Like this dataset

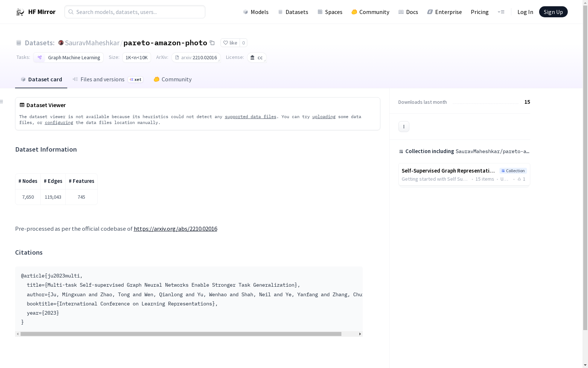230,43
